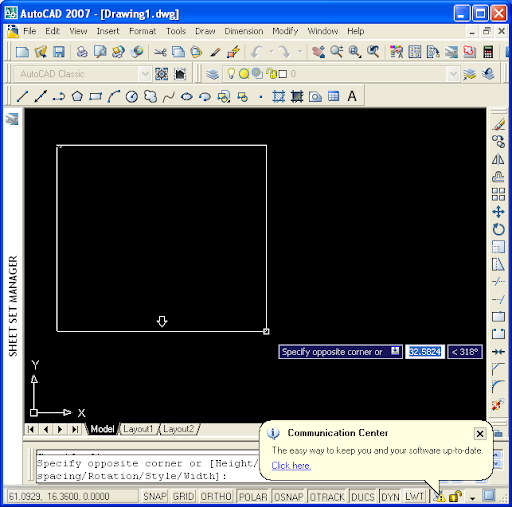Expand the Redo history arrow
Screen dimensions: 512x507
point(300,52)
